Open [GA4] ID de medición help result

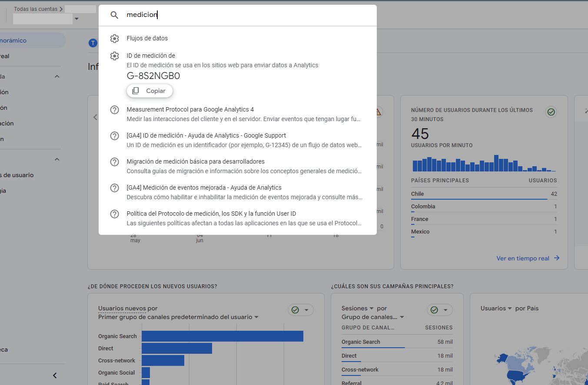point(238,140)
